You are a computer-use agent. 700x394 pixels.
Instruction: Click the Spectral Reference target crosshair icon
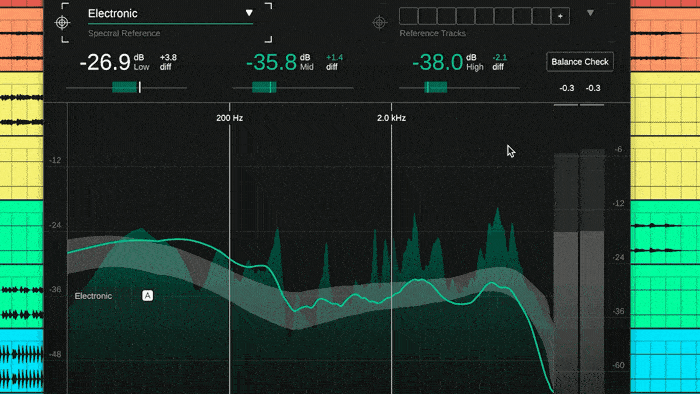pyautogui.click(x=62, y=22)
